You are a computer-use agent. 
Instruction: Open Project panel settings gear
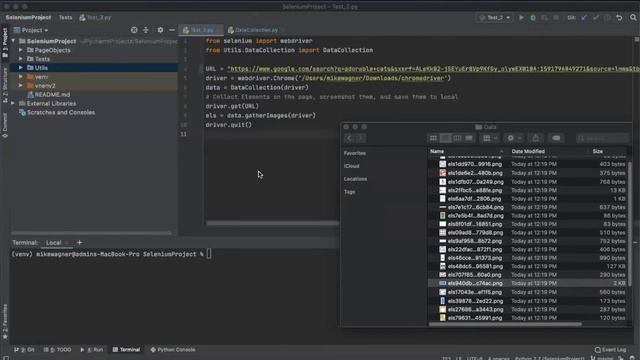click(x=160, y=30)
